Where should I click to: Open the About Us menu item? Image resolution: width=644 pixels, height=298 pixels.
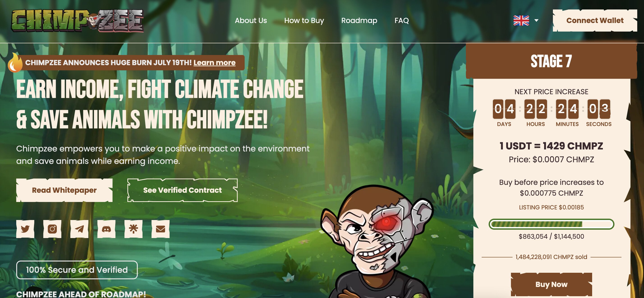[251, 21]
